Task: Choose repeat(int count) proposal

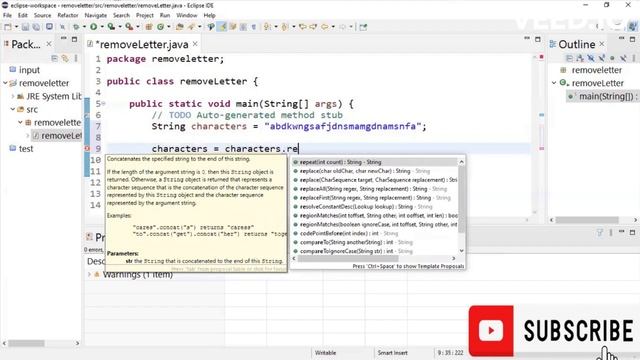Action: [375, 162]
